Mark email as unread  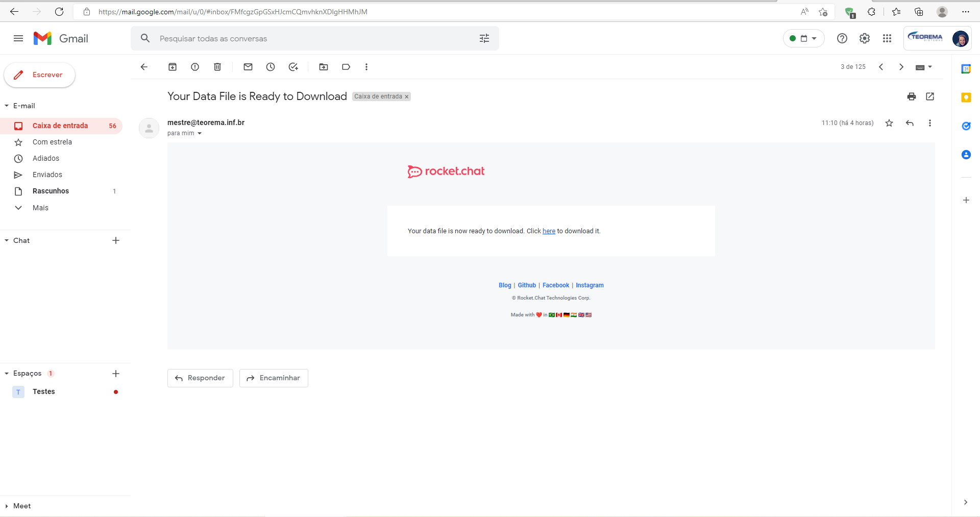coord(248,67)
